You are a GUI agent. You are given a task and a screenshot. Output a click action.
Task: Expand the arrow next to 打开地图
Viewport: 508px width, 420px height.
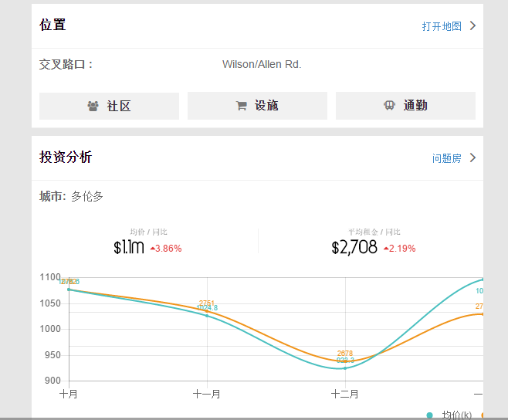(472, 25)
